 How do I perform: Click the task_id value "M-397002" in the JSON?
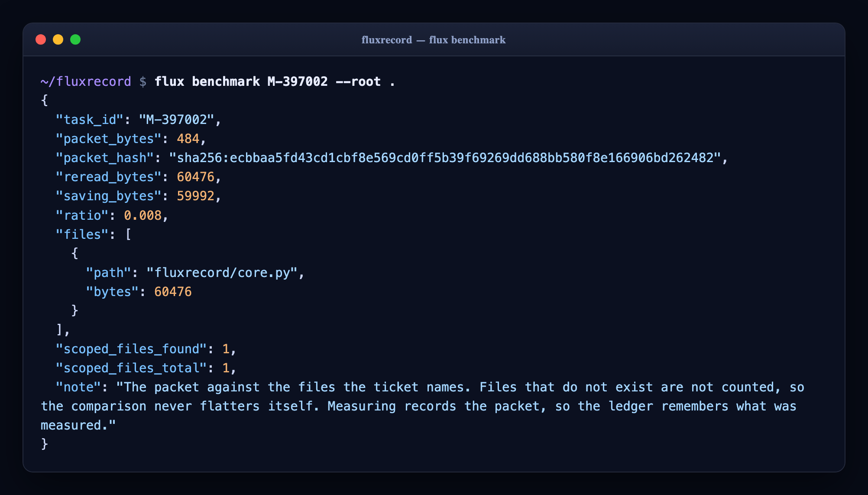coord(177,120)
